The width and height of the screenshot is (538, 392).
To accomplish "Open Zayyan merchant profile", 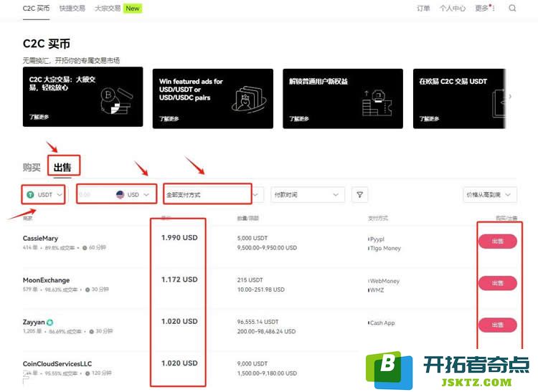I will [34, 322].
